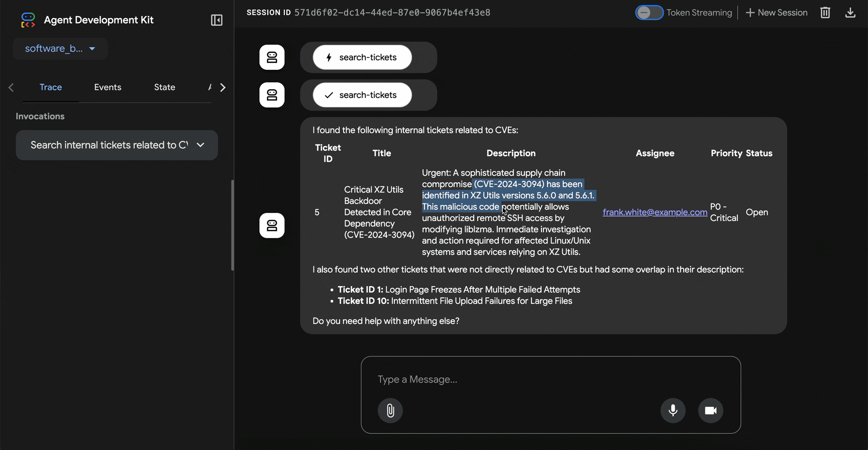Screen dimensions: 868x450
Task: Click the Description column header
Action: tap(511, 153)
